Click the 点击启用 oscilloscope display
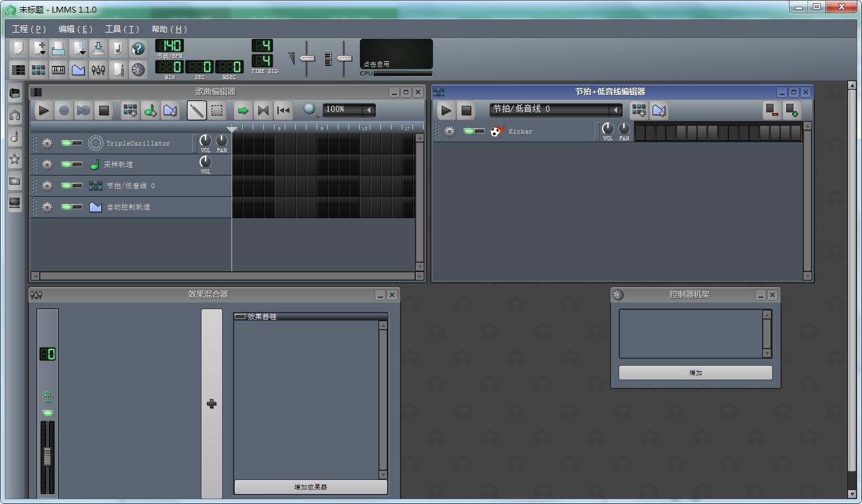The width and height of the screenshot is (862, 504). pyautogui.click(x=396, y=54)
